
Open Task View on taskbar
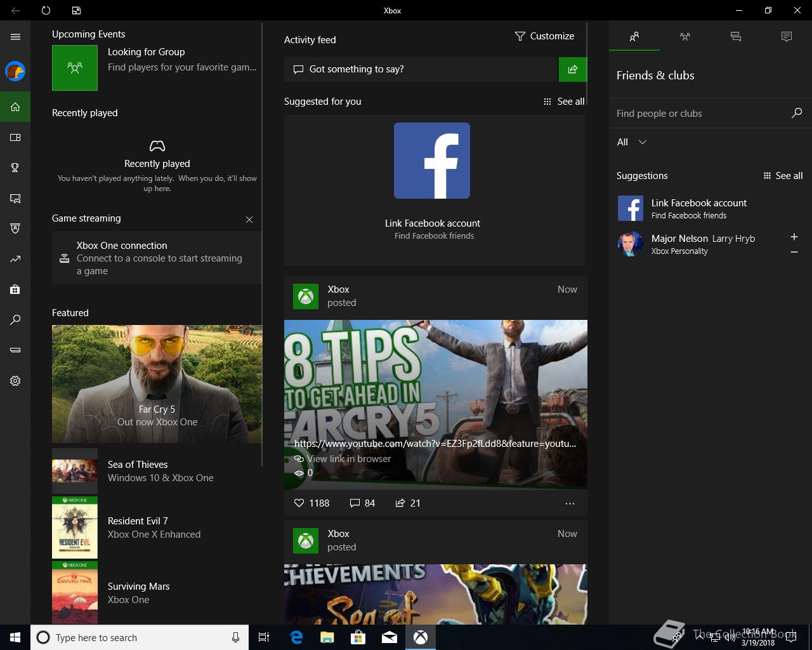(264, 637)
